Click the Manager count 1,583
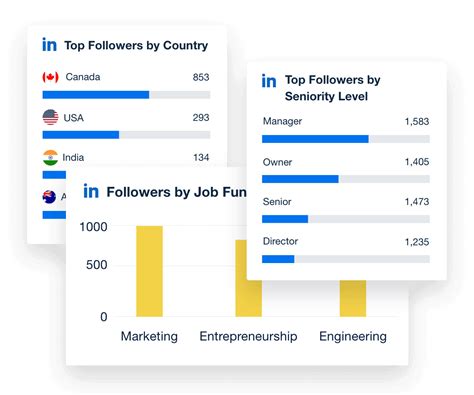Image resolution: width=474 pixels, height=395 pixels. [x=417, y=121]
